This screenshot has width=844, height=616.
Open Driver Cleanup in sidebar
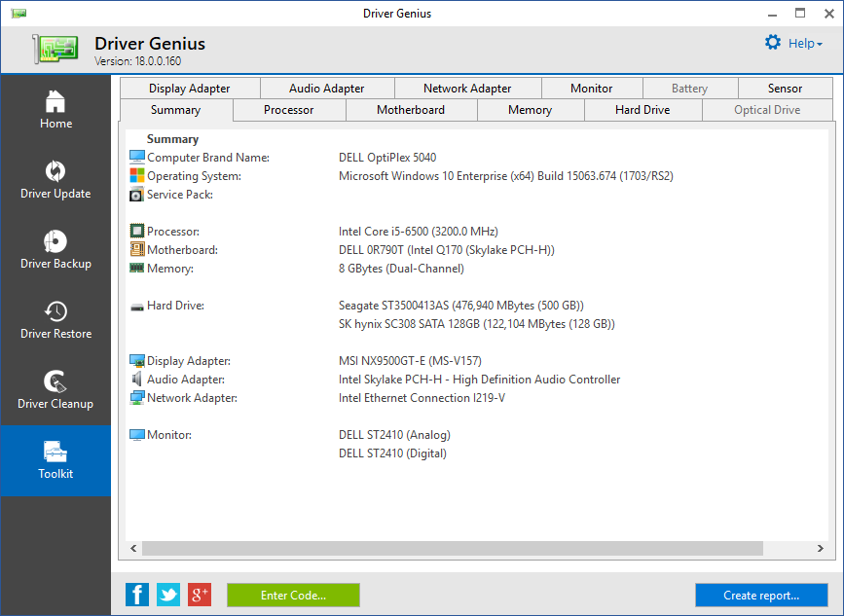click(x=55, y=389)
